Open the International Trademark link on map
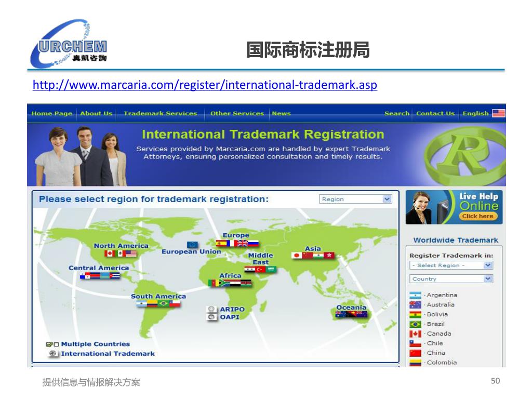The width and height of the screenshot is (532, 399). 108,353
